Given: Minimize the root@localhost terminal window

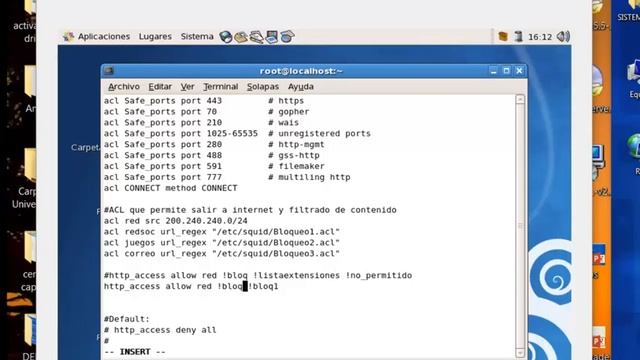Looking at the screenshot, I should tap(493, 71).
